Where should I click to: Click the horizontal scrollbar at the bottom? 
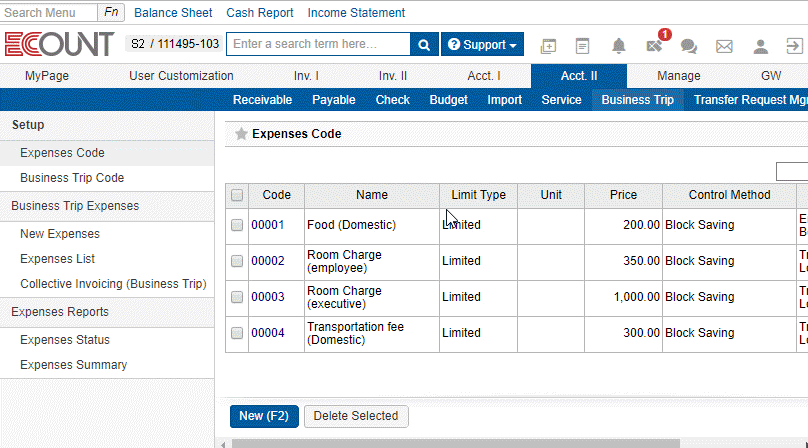pos(450,442)
